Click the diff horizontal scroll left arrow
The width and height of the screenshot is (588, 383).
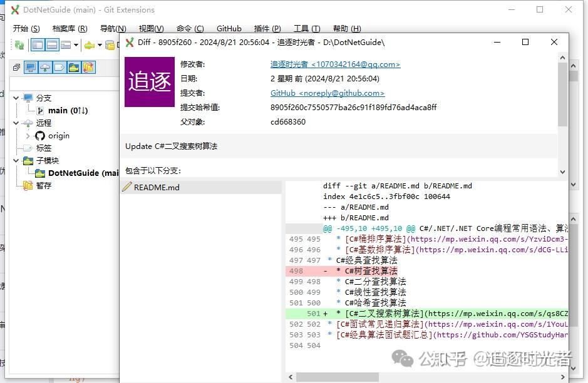click(291, 377)
